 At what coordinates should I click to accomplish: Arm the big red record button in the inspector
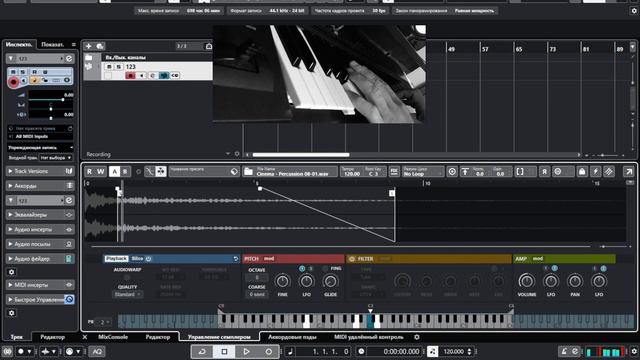(13, 82)
